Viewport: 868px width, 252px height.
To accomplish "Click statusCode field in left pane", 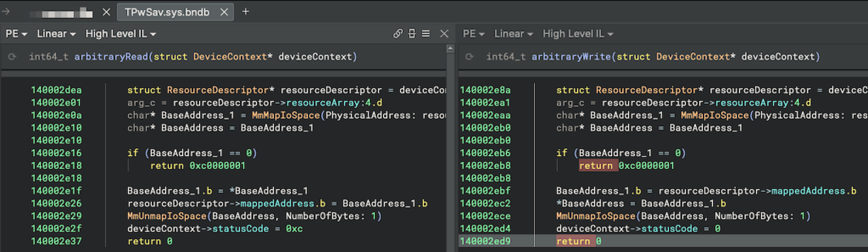I will 240,229.
